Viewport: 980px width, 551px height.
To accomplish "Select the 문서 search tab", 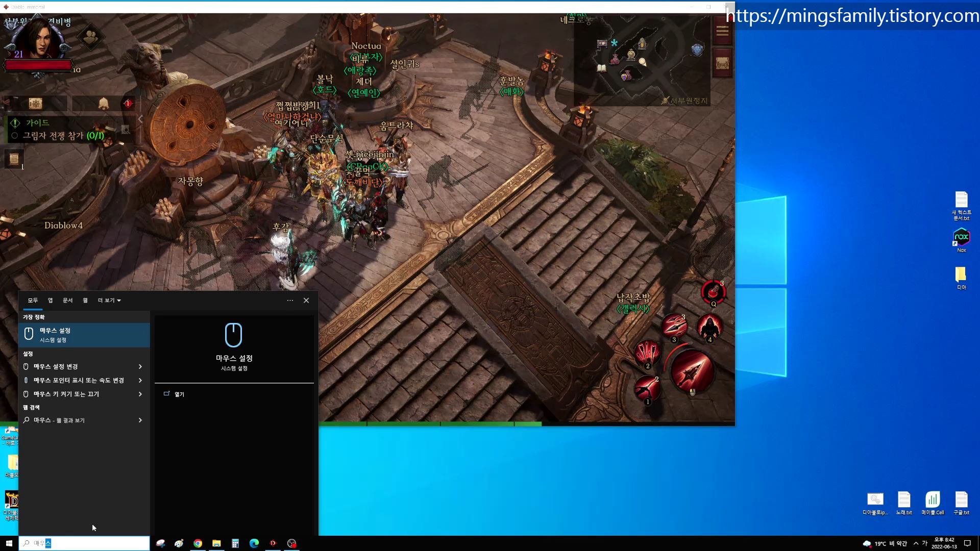I will 67,300.
